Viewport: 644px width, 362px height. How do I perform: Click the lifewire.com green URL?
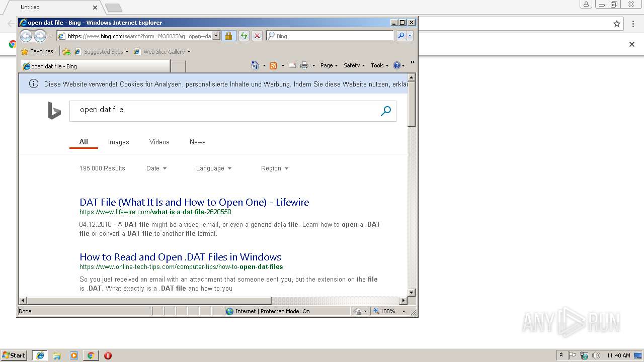(x=155, y=212)
